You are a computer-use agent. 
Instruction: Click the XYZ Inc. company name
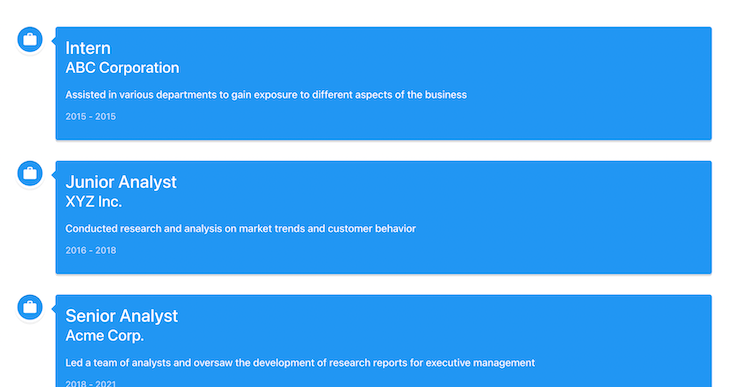(94, 202)
